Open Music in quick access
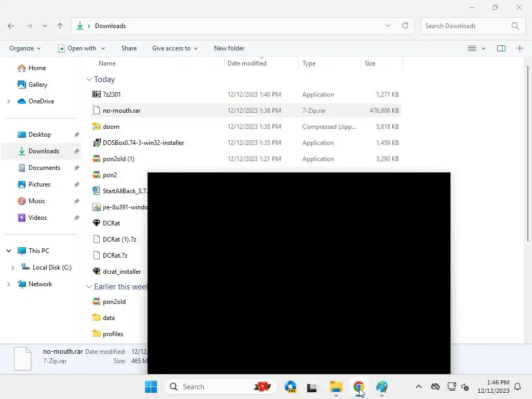Screen dimensions: 532x399 coord(31,201)
